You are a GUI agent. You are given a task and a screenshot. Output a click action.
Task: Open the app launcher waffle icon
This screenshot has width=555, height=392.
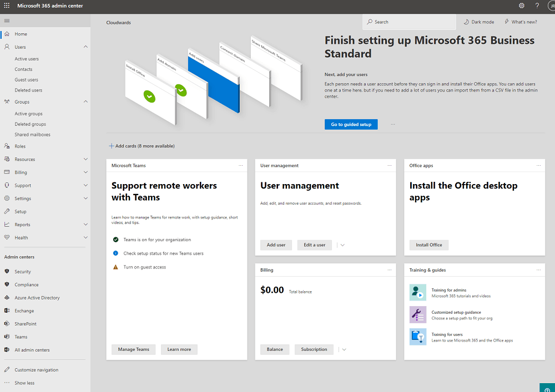pos(7,6)
